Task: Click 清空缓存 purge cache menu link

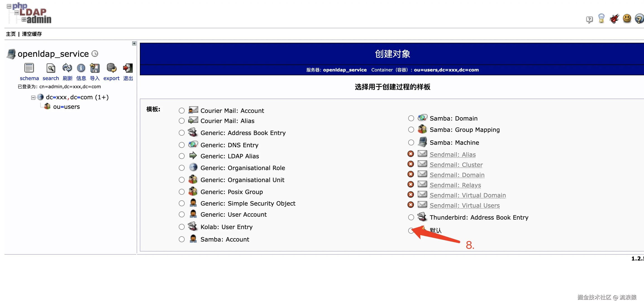Action: (x=32, y=34)
